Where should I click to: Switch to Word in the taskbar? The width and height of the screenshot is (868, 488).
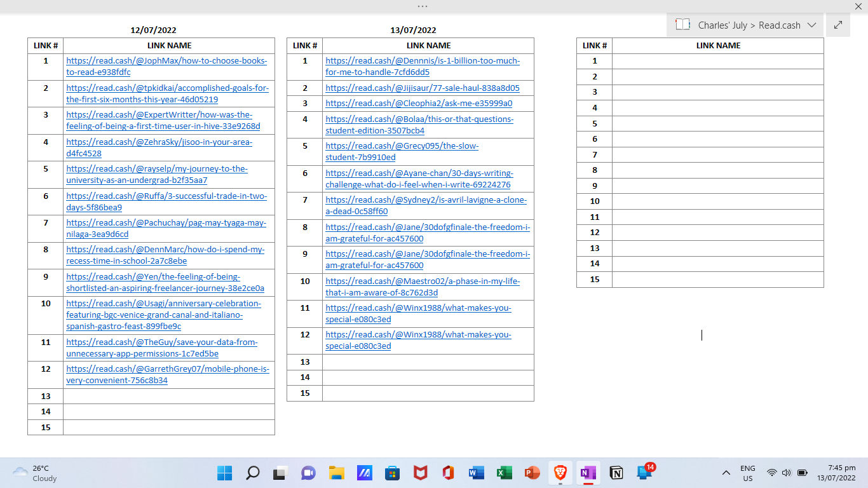476,473
